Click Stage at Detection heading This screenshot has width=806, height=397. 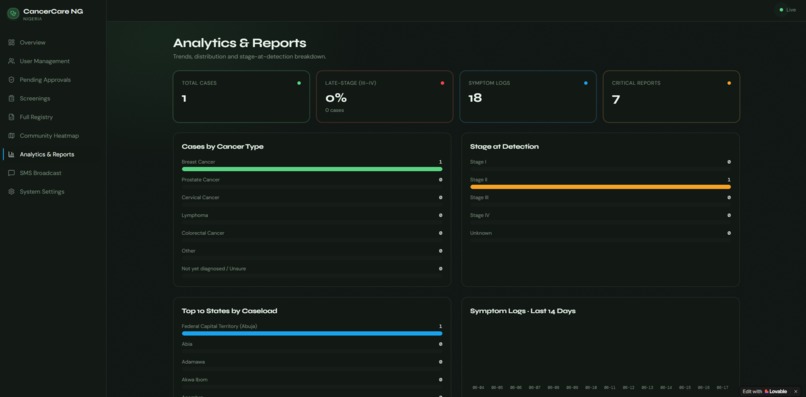point(504,147)
